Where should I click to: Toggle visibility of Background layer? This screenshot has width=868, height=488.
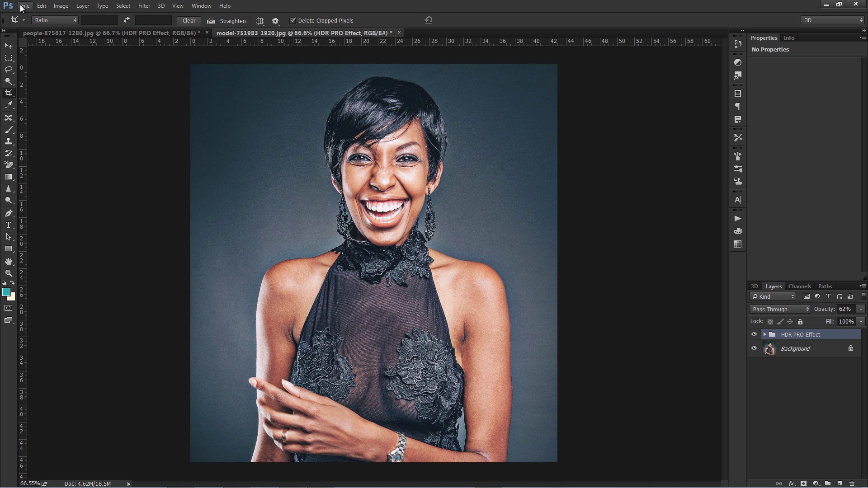[x=754, y=348]
